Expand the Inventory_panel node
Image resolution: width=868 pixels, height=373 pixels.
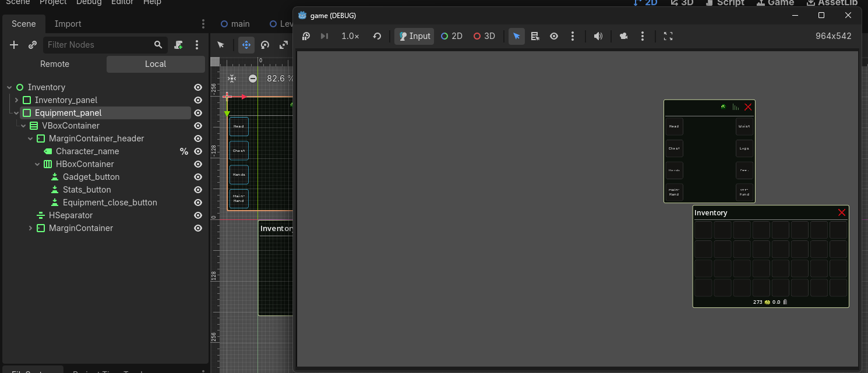(16, 100)
